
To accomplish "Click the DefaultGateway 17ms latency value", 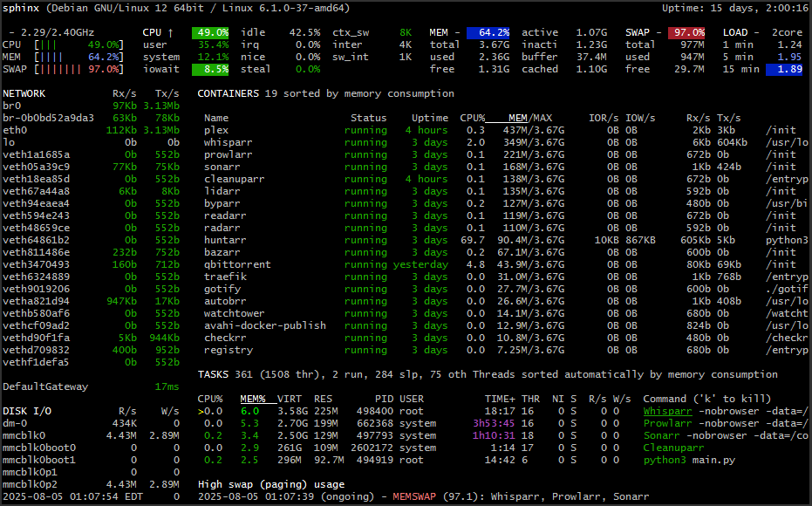I will 167,386.
